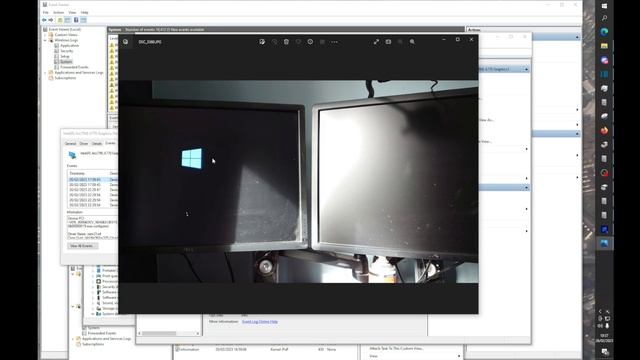Switch to General tab in device properties
This screenshot has width=640, height=360.
(x=70, y=143)
